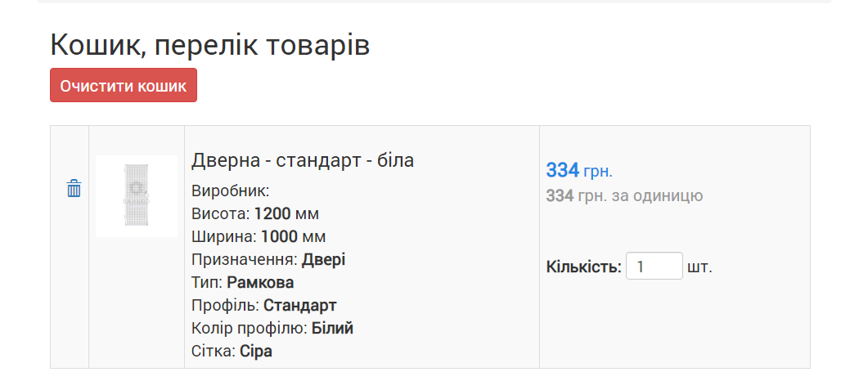Click the Профіль: Стандарт attribute

pyautogui.click(x=264, y=306)
